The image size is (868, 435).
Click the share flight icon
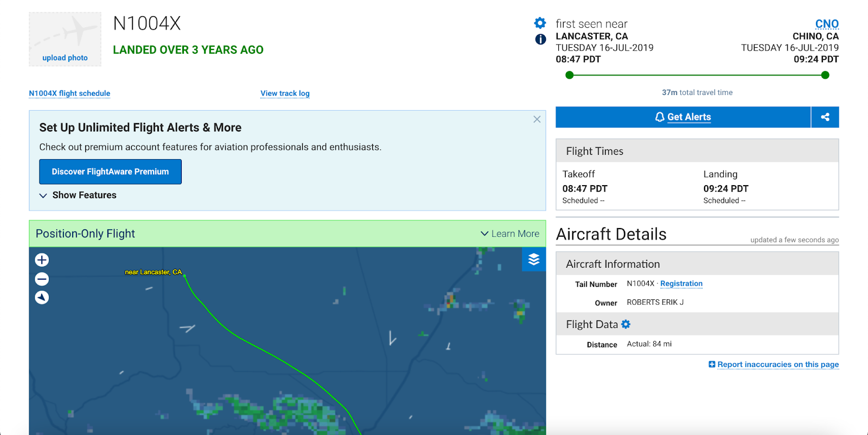click(x=825, y=117)
